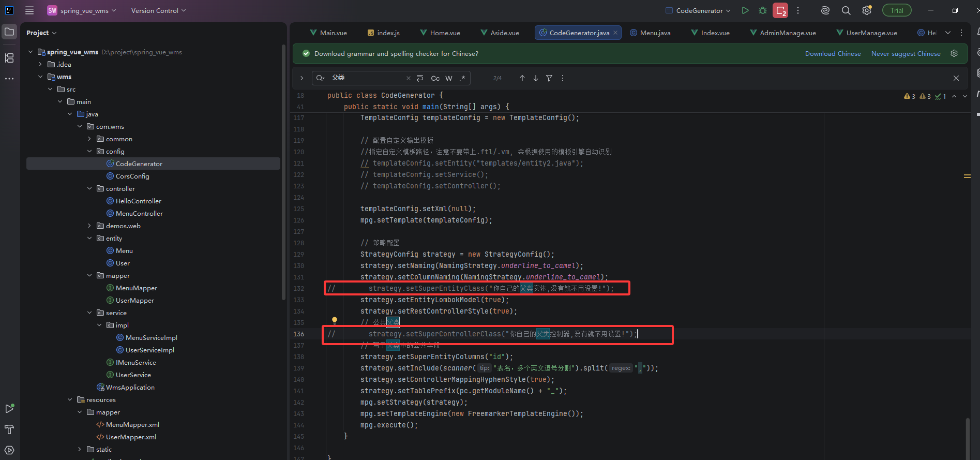Open the Run tool window
The width and height of the screenshot is (980, 460).
9,409
